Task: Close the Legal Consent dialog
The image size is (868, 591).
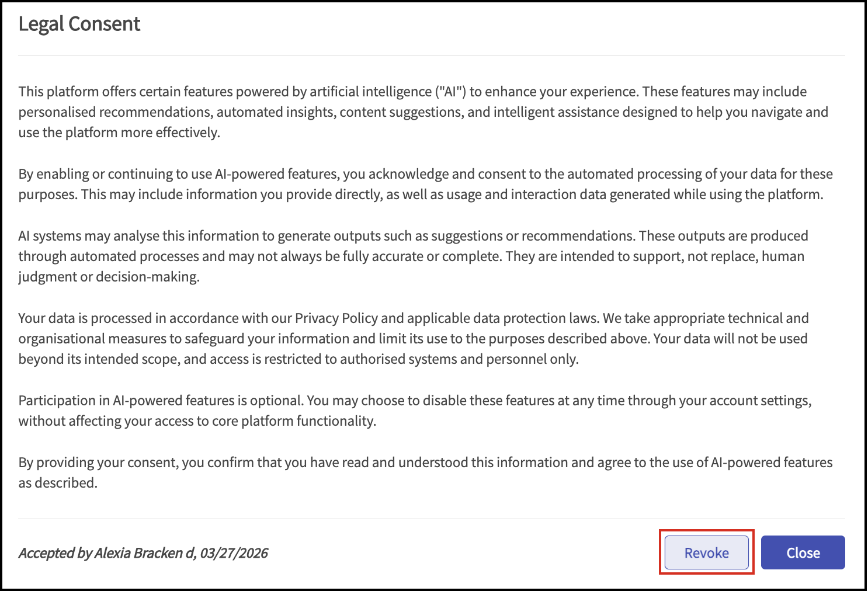Action: (x=803, y=552)
